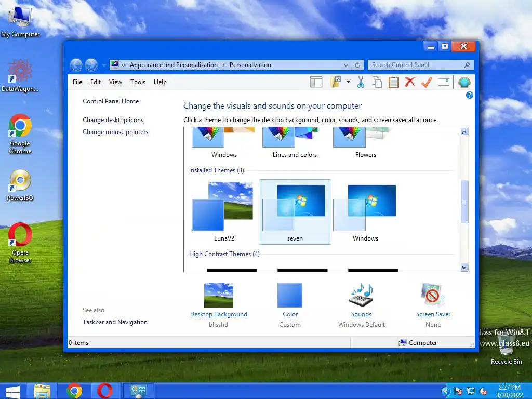Click the Properties card toolbar icon
Image resolution: width=532 pixels, height=399 pixels.
(444, 82)
